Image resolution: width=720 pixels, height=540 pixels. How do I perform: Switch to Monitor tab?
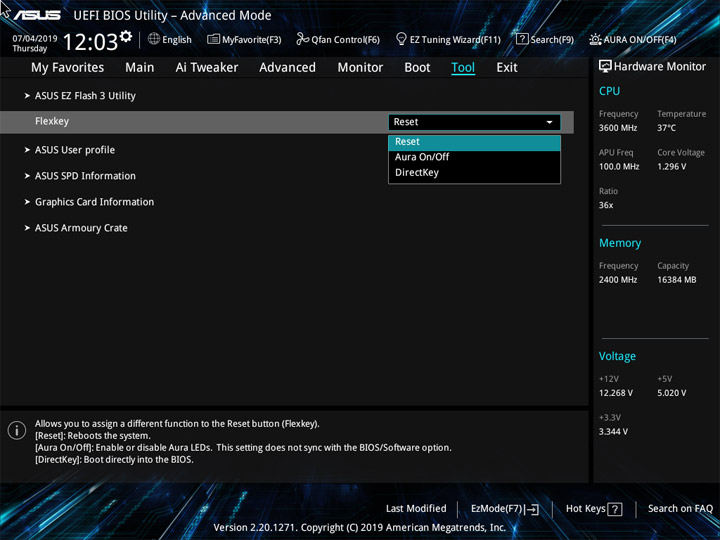(360, 68)
